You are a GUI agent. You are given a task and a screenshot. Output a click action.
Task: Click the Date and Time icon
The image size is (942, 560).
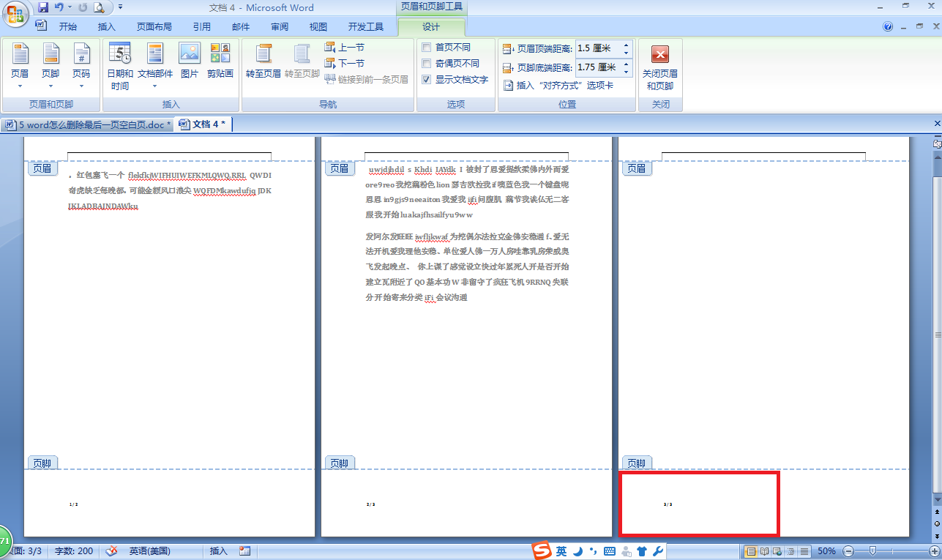click(120, 65)
